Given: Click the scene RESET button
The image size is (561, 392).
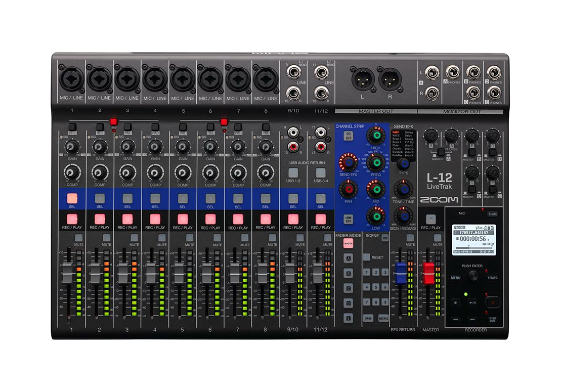Looking at the screenshot, I should click(x=367, y=257).
